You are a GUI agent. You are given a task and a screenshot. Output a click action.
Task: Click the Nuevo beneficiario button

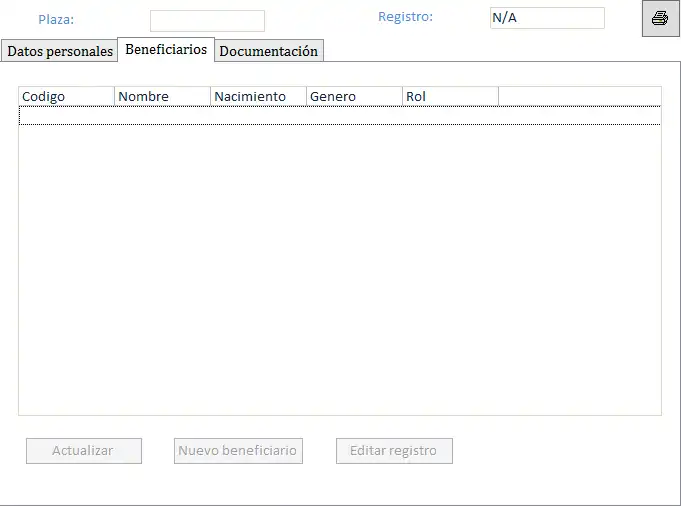coord(238,451)
